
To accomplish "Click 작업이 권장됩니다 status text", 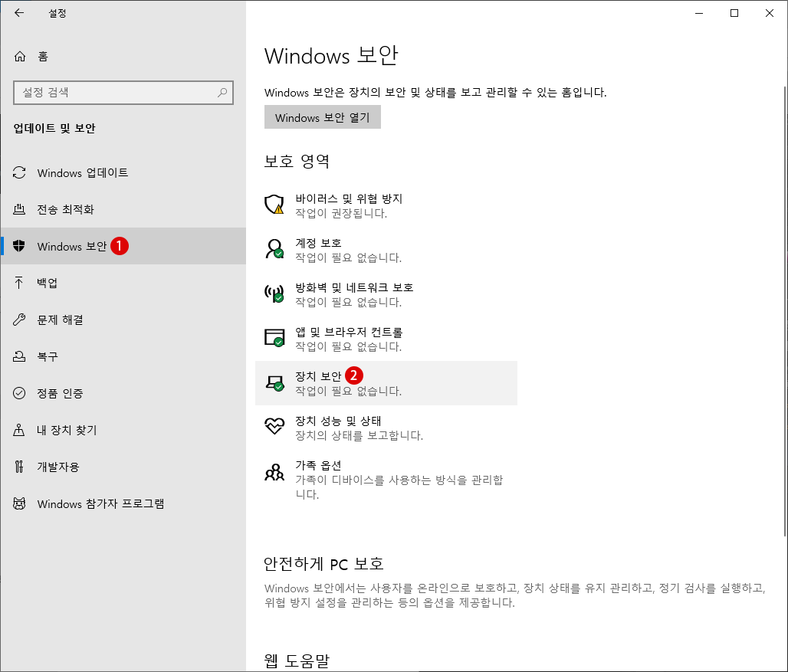I will click(341, 214).
